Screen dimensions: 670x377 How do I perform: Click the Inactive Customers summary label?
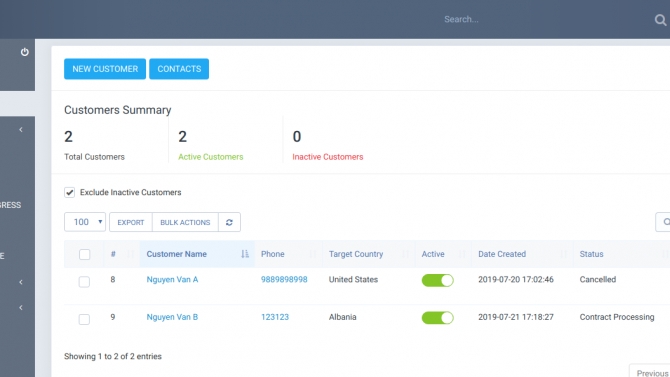(x=328, y=157)
